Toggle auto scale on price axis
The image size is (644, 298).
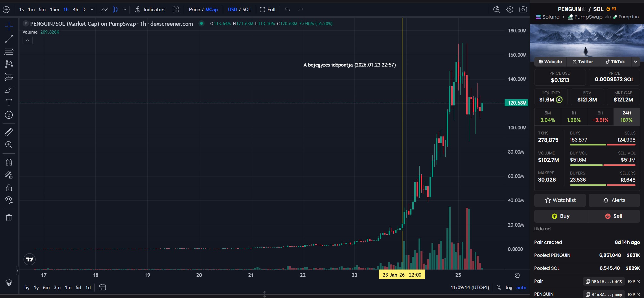point(521,288)
